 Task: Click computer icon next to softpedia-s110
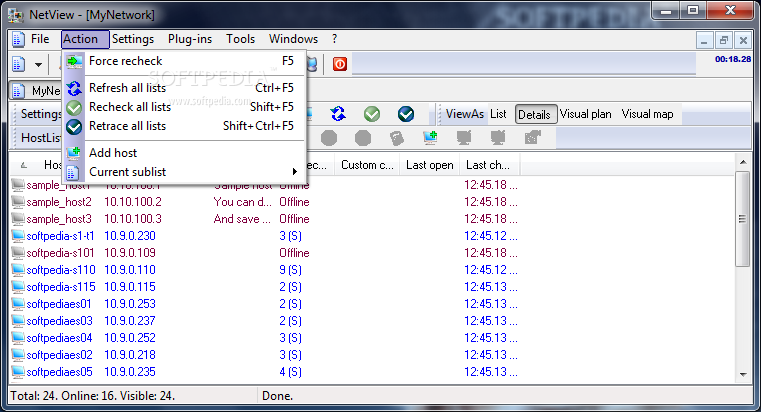[x=18, y=270]
